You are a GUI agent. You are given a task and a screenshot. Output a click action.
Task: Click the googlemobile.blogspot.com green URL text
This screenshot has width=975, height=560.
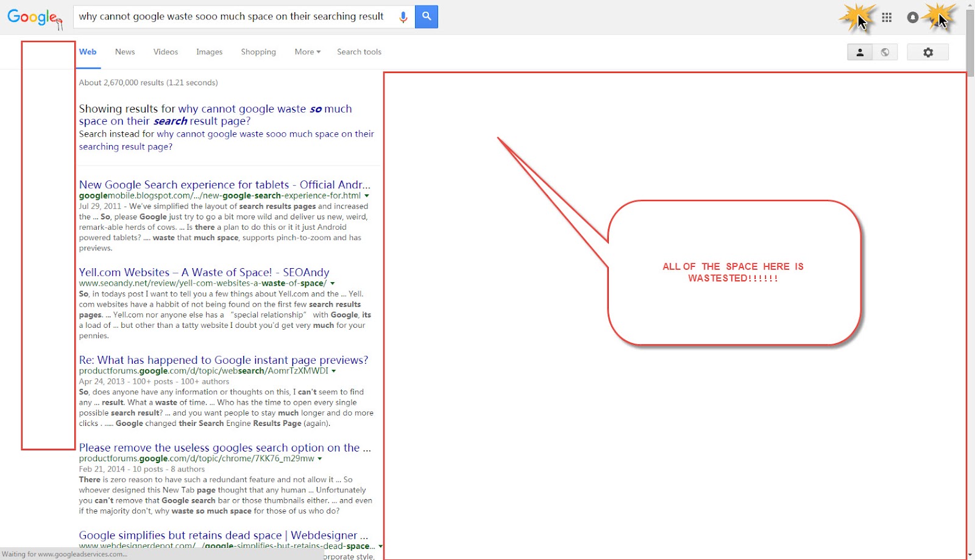coord(220,196)
